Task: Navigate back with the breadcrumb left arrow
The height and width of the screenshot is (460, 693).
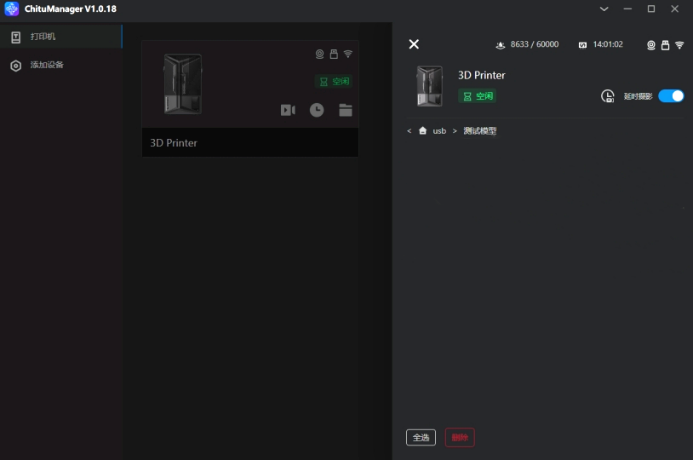Action: tap(409, 131)
